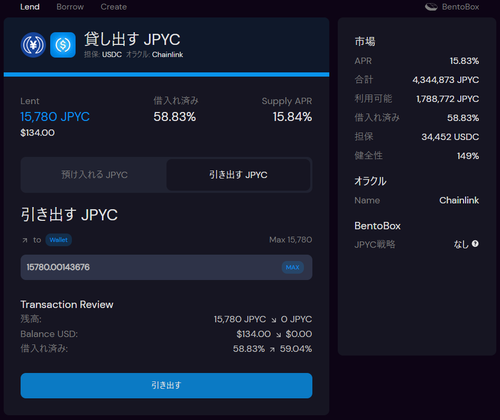Click the arrow icon beside 'to'

tap(25, 240)
